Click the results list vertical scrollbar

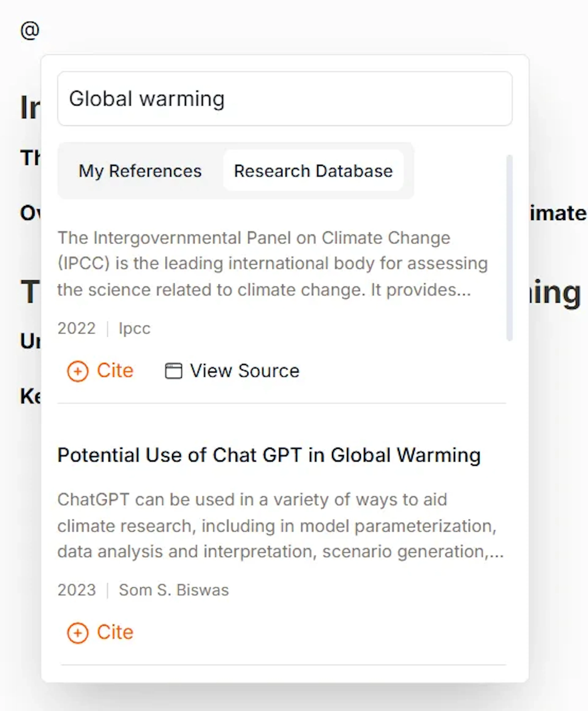coord(509,247)
